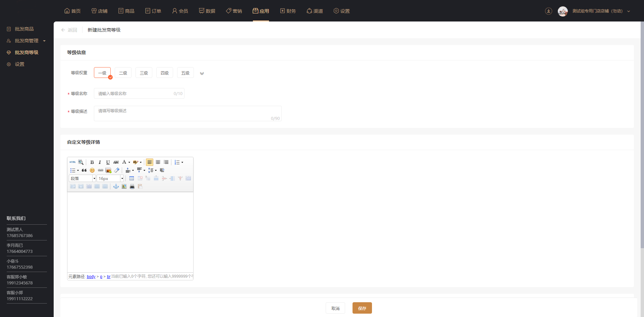
Task: Toggle bold formatting in editor
Action: [92, 162]
